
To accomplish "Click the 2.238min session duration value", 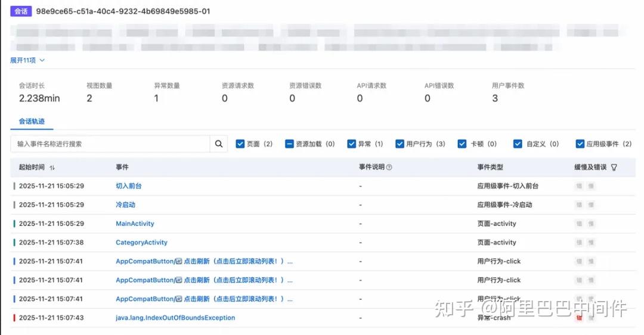I will 39,98.
